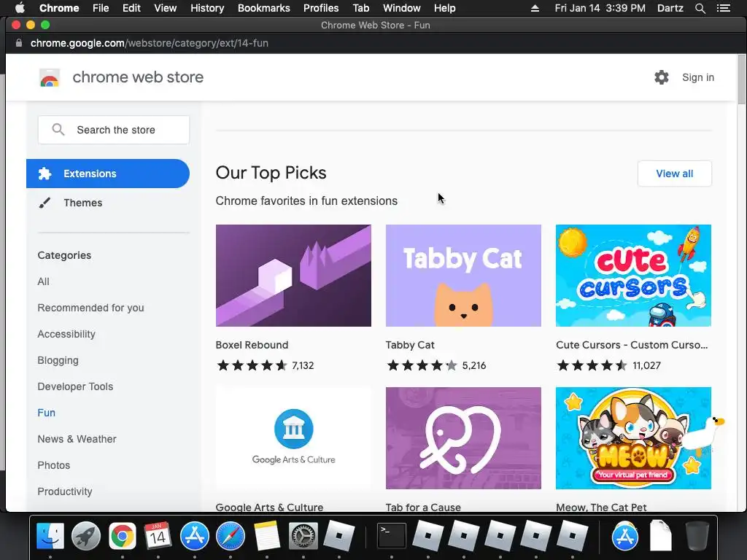Select the Recommended for you category

coord(90,308)
